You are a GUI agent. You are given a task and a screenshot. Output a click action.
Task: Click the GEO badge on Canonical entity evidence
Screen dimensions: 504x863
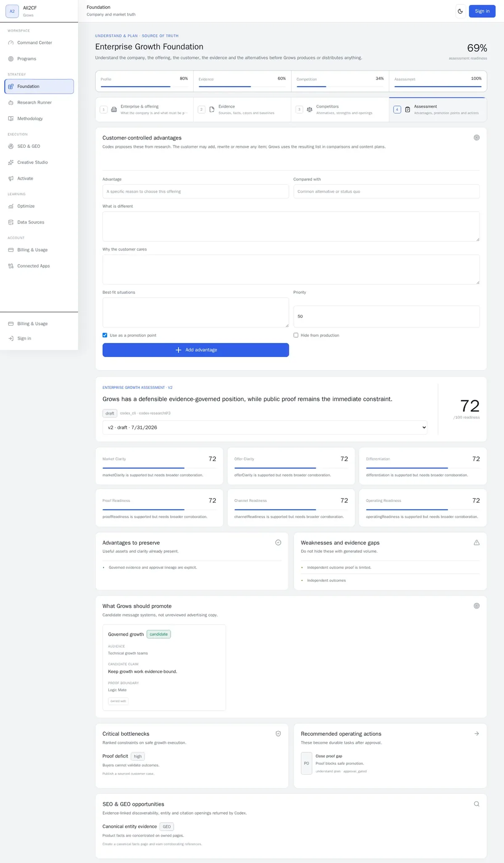coord(167,826)
